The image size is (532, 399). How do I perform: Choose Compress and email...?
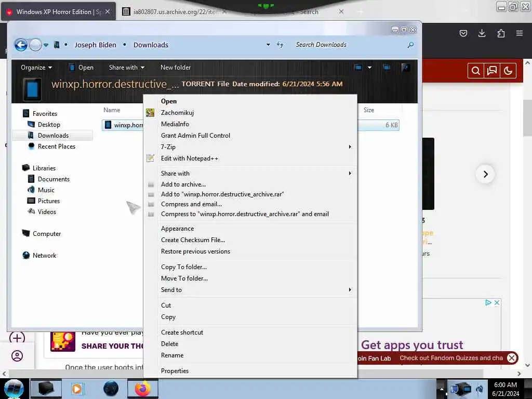[x=250, y=204]
